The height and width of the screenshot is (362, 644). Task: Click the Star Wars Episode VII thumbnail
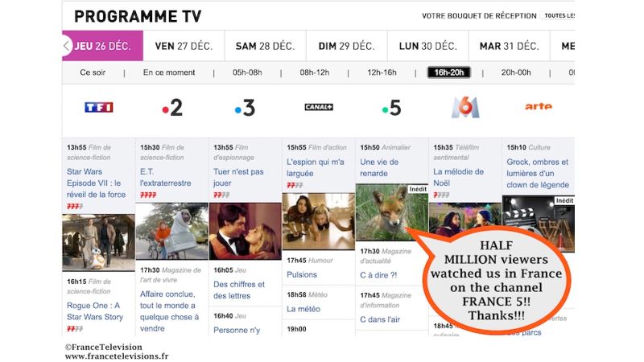98,242
